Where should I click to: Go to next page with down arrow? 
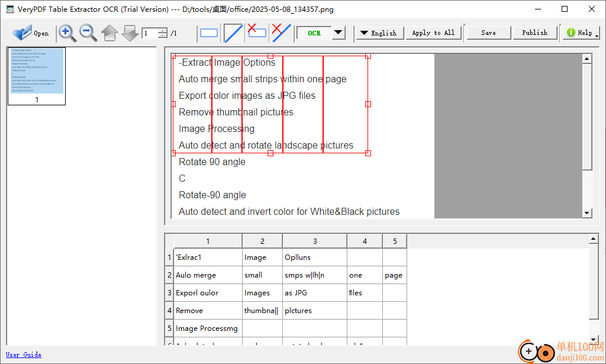130,33
